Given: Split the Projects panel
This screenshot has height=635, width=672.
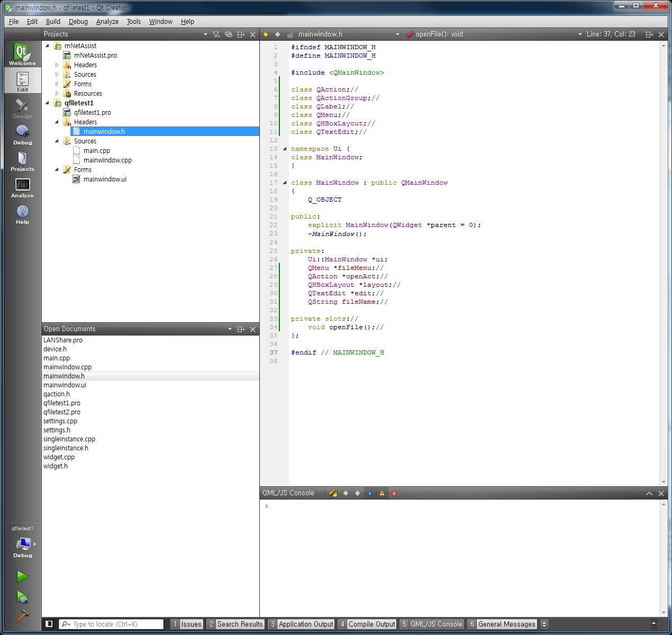Looking at the screenshot, I should tap(241, 34).
